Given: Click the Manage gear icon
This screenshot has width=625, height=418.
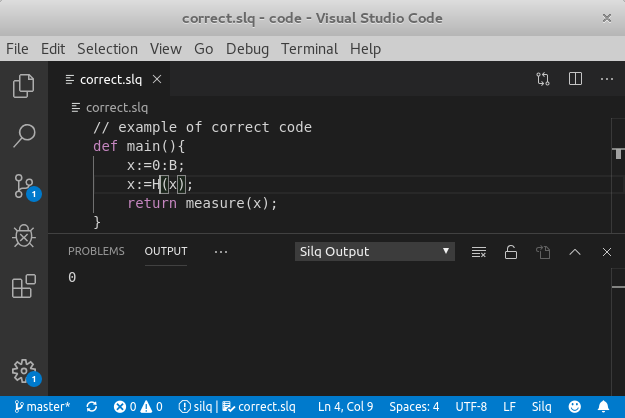Looking at the screenshot, I should [24, 370].
